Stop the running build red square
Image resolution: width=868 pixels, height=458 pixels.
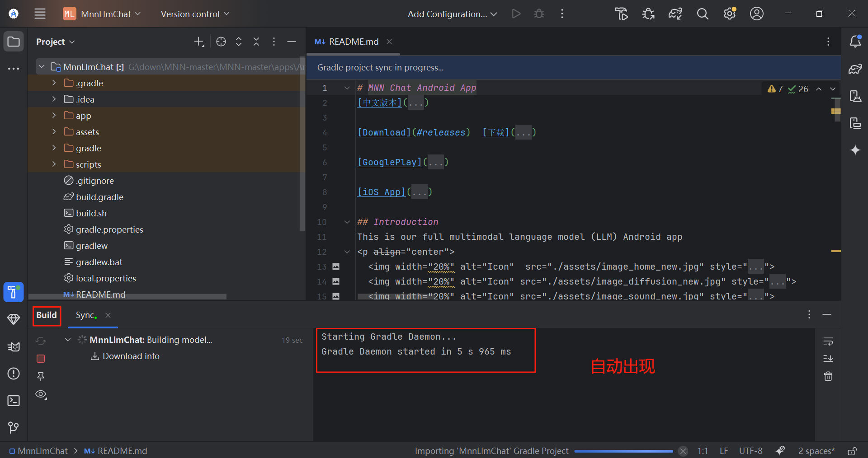[41, 359]
